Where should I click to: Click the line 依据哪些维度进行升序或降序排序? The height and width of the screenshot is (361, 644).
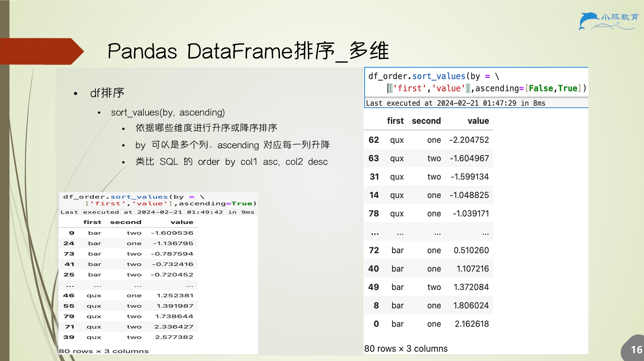pos(206,128)
